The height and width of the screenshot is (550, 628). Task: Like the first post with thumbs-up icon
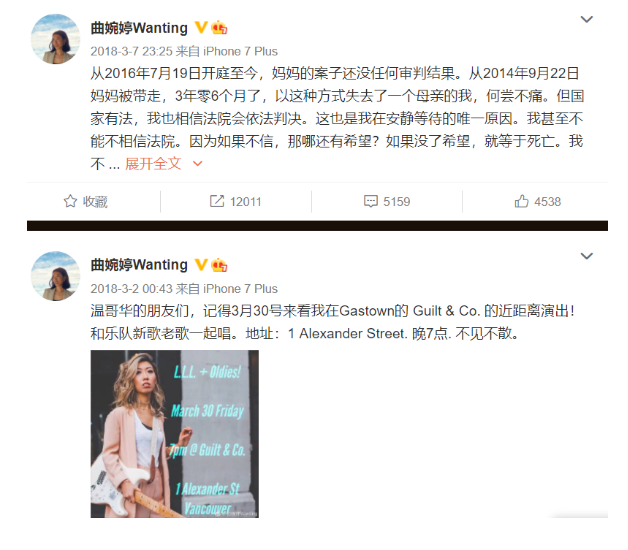521,201
